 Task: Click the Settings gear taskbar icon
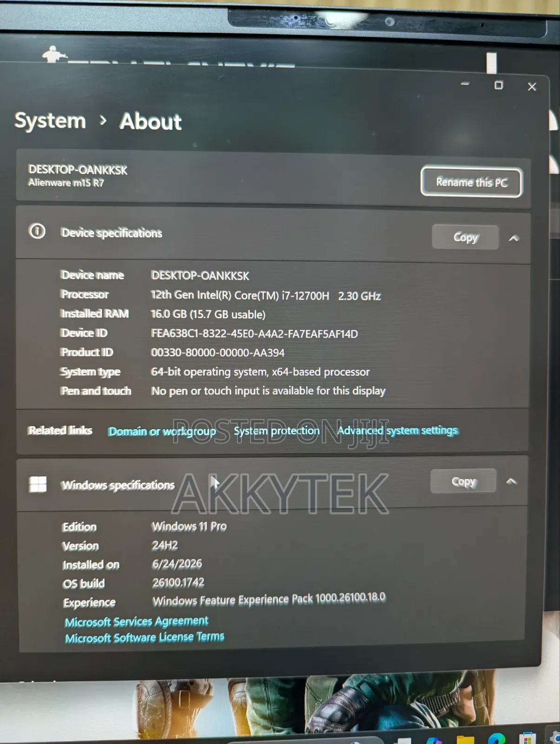[554, 737]
